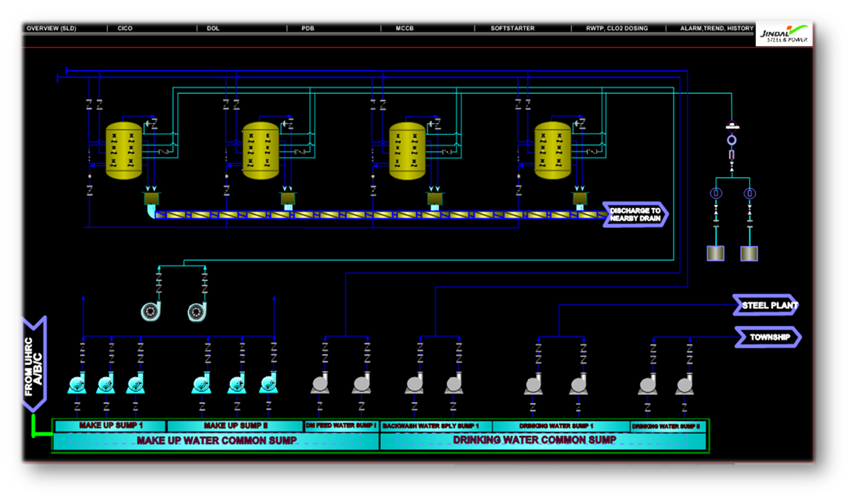The image size is (854, 504).
Task: Click the TOWNSHIP destination arrow
Action: (768, 337)
